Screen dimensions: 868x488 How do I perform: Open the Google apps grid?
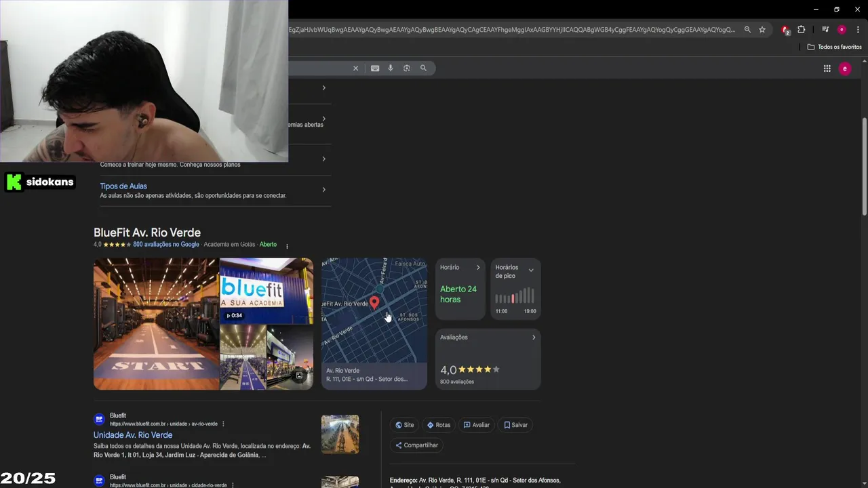[x=827, y=68]
